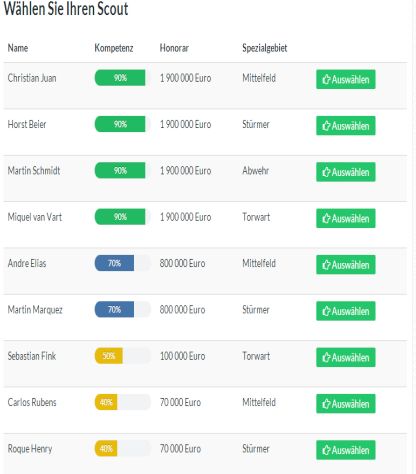Viewport: 416px width, 474px height.
Task: Select scout Horst Beier with Auswählen
Action: (x=346, y=126)
